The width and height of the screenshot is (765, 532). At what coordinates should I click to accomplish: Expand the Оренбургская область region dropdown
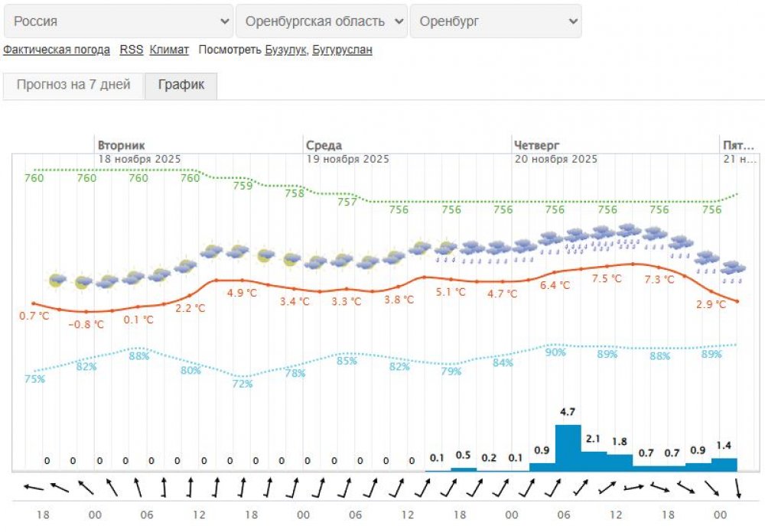pos(321,21)
